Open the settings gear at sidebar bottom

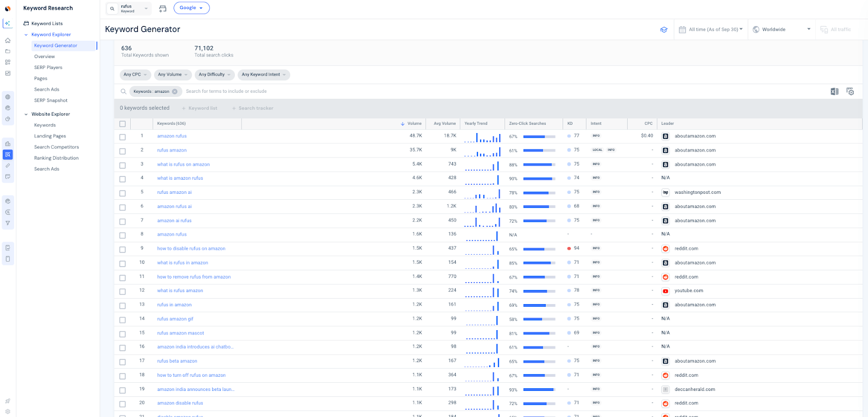click(x=8, y=412)
